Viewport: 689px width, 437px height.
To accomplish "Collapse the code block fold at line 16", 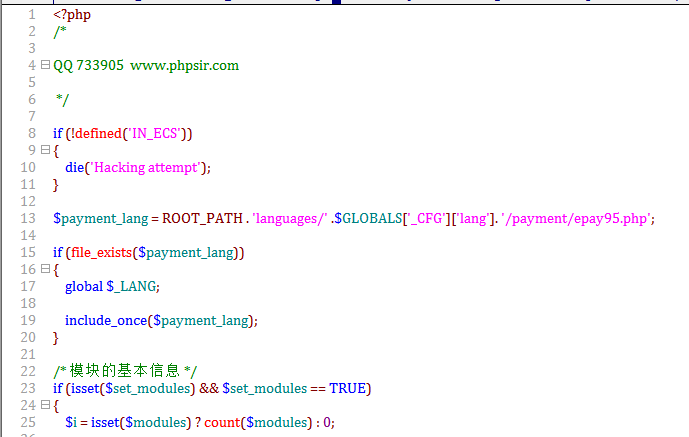I will pos(45,268).
